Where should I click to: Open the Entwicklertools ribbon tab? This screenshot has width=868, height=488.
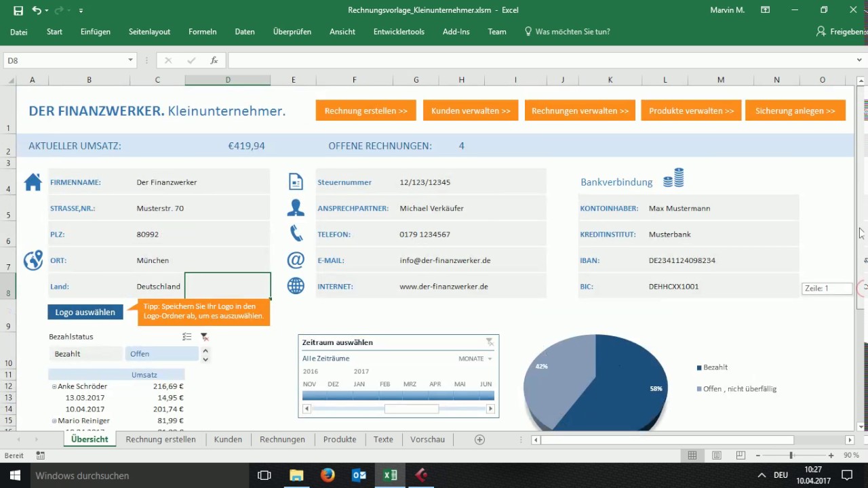pyautogui.click(x=399, y=32)
